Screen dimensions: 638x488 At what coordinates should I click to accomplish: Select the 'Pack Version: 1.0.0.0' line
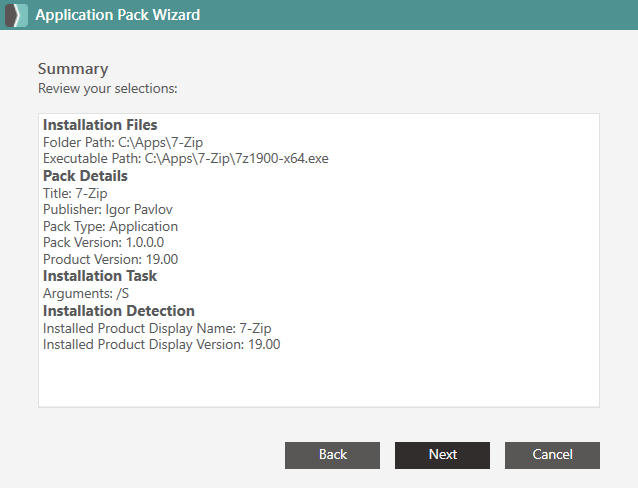(x=103, y=243)
